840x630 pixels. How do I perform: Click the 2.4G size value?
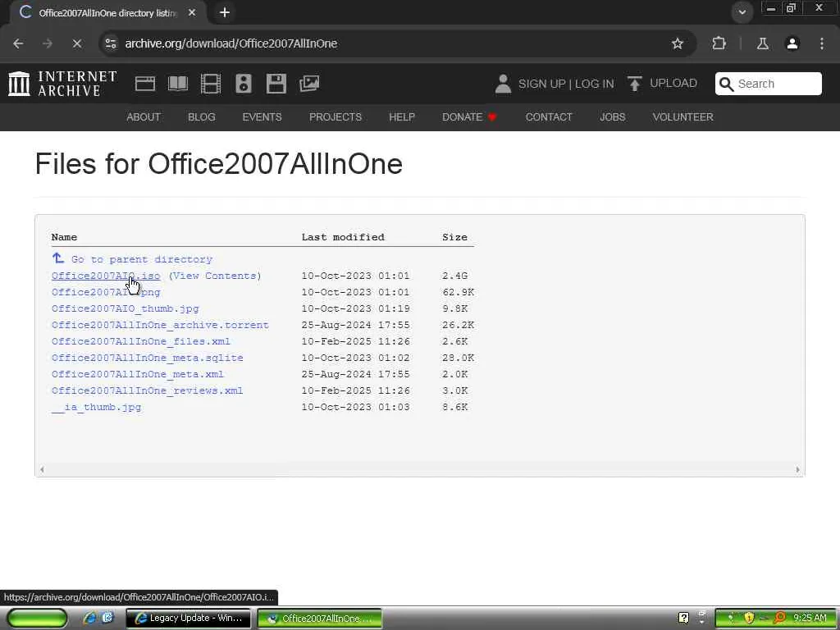pyautogui.click(x=454, y=276)
